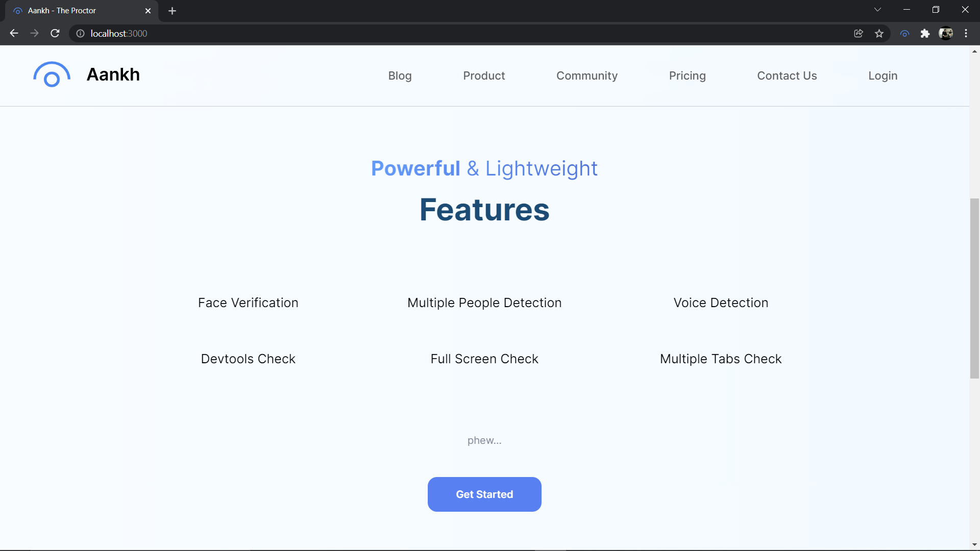This screenshot has width=980, height=551.
Task: Open the Community nav link
Action: tap(586, 76)
